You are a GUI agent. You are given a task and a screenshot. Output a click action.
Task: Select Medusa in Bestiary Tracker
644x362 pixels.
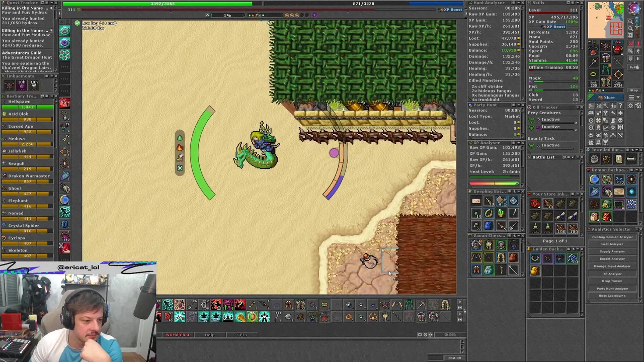click(x=28, y=141)
